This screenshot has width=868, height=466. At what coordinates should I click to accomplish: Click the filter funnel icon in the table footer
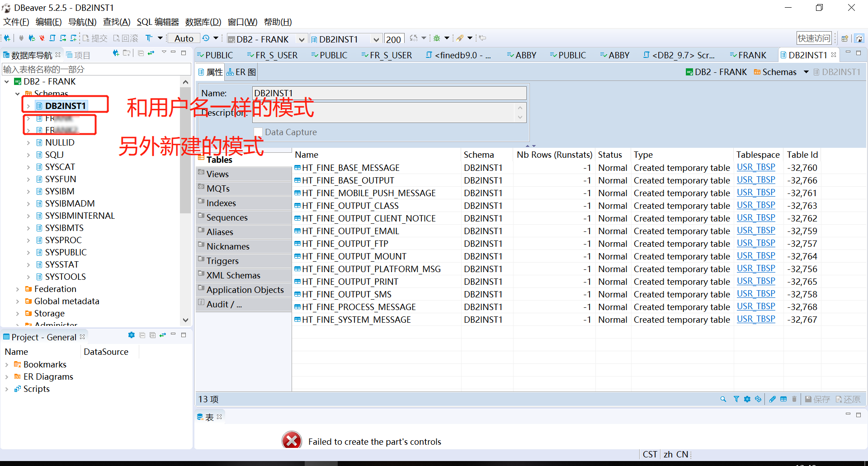coord(736,399)
